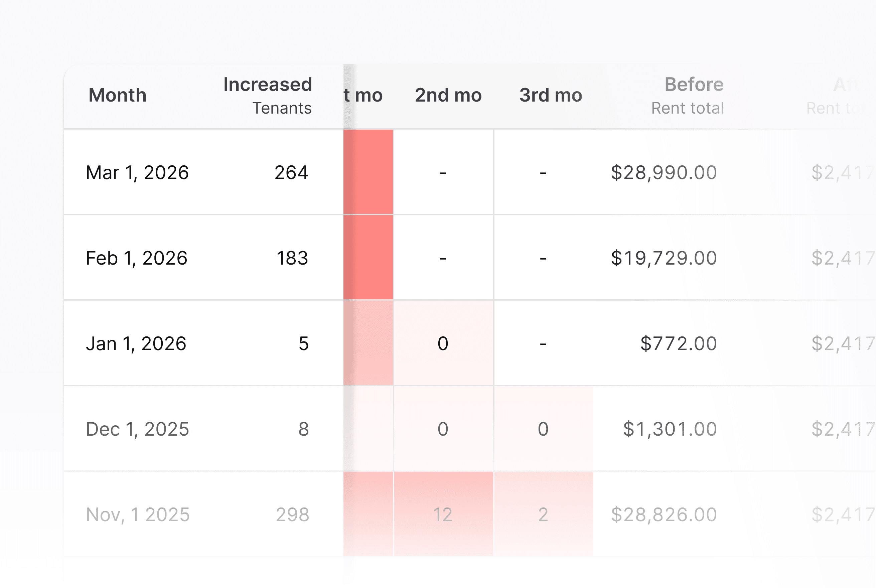The width and height of the screenshot is (876, 588).
Task: Select the Jan 1, 2026 date cell
Action: tap(136, 343)
